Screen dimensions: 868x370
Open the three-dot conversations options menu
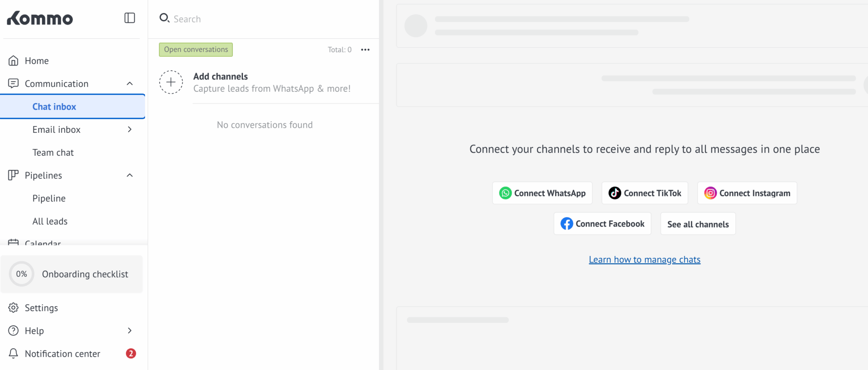coord(365,50)
